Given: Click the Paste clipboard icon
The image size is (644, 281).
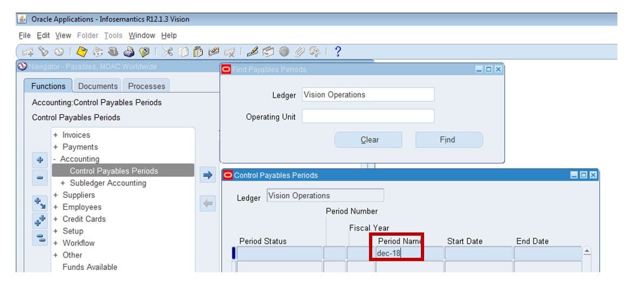Looking at the screenshot, I should (198, 52).
